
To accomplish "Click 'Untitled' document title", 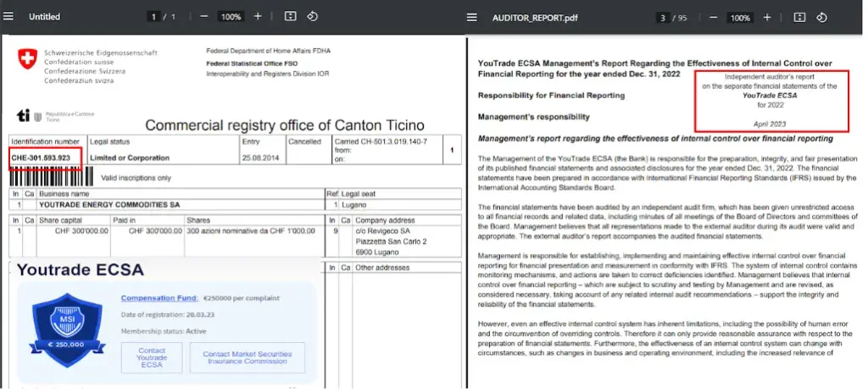I will [x=44, y=17].
